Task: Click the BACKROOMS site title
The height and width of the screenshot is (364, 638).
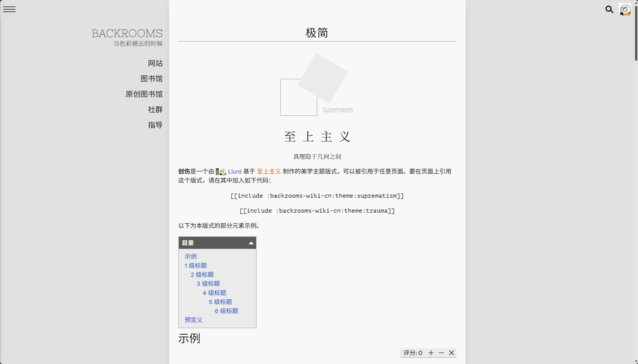Action: [127, 33]
